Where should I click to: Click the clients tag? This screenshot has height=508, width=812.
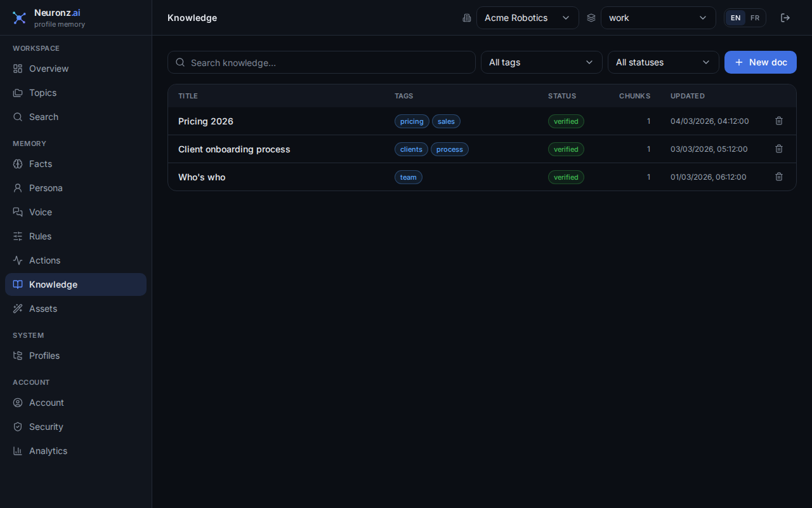(411, 149)
